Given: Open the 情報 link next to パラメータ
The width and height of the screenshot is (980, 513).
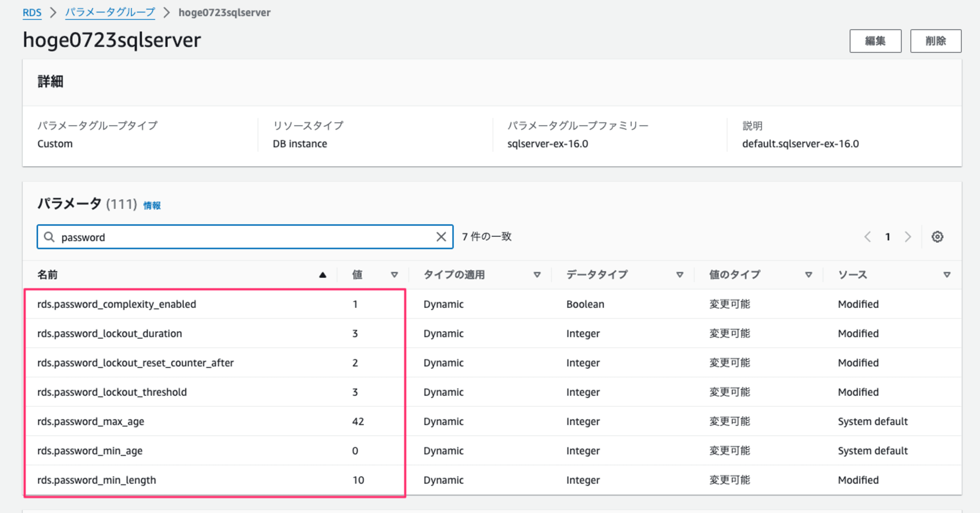Looking at the screenshot, I should click(152, 205).
